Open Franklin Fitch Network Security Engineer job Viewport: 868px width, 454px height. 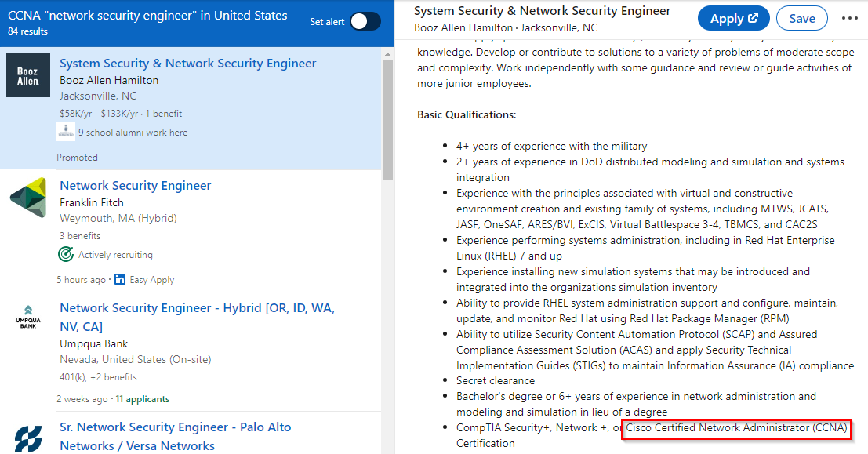tap(135, 186)
